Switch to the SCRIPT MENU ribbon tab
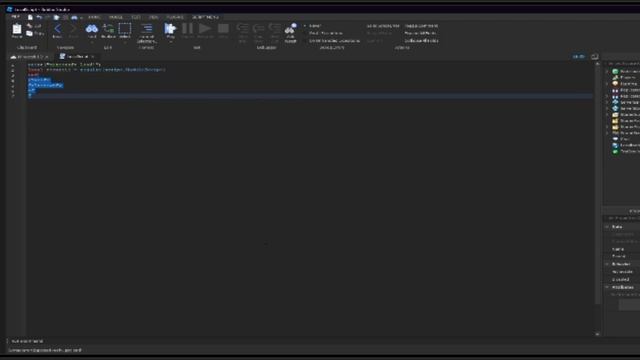640x360 pixels. click(205, 17)
